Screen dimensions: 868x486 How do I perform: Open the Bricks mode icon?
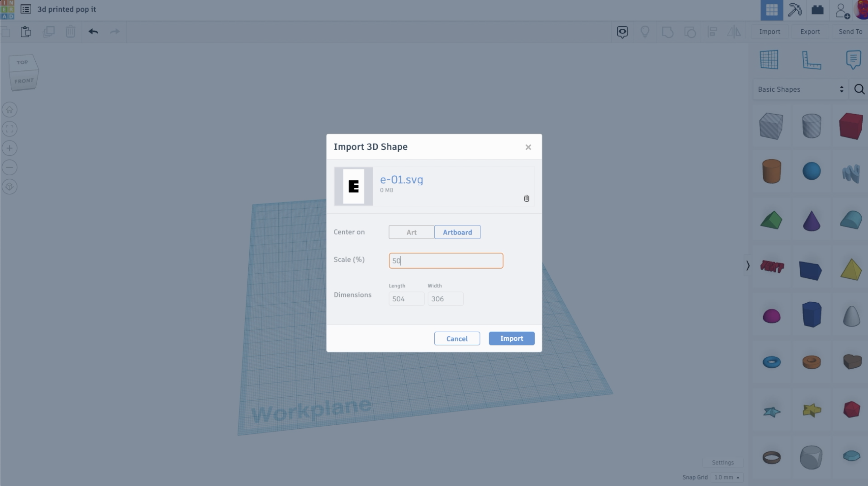(817, 10)
